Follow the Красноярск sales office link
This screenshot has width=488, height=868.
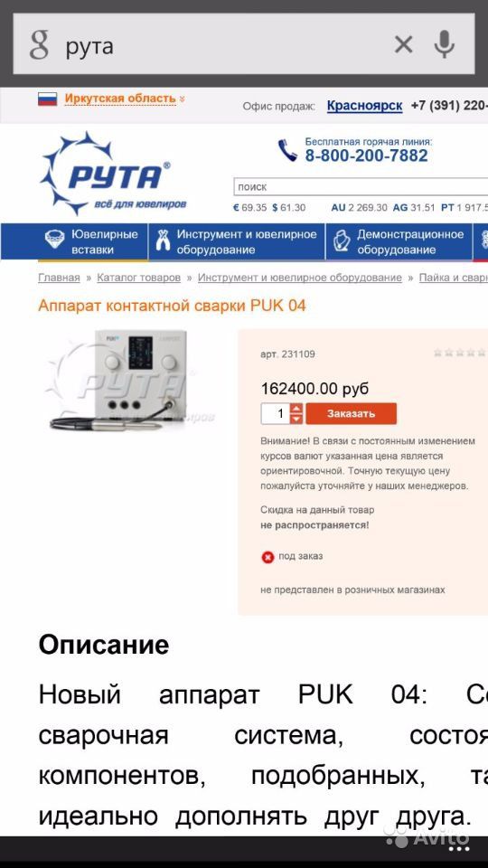[364, 105]
